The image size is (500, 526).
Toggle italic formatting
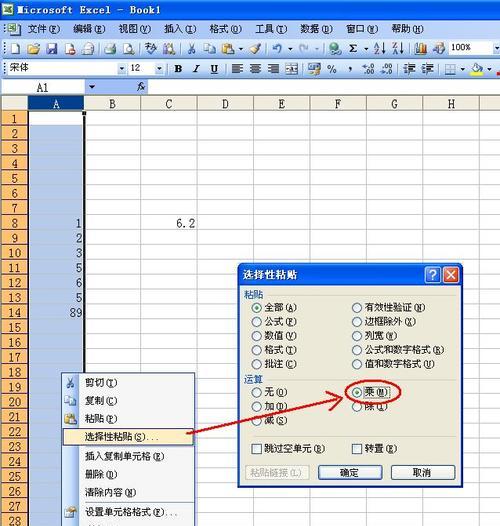(196, 69)
